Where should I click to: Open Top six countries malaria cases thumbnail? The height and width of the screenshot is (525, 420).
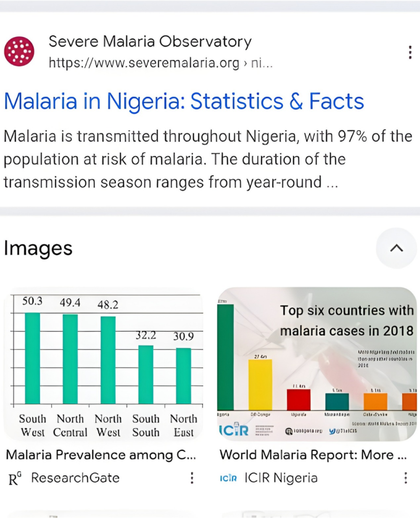pyautogui.click(x=317, y=364)
